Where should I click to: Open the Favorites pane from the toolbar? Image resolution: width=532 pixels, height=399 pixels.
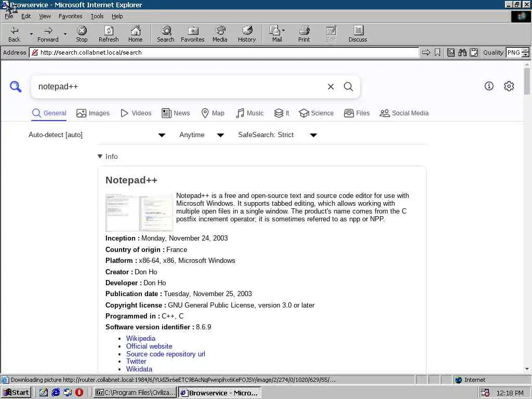pyautogui.click(x=193, y=34)
